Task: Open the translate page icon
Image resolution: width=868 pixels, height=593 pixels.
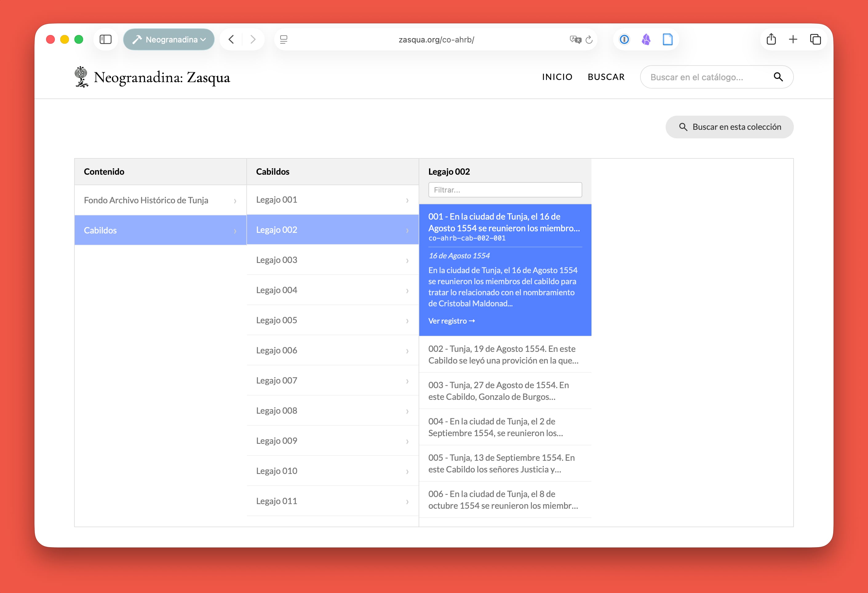Action: (575, 40)
